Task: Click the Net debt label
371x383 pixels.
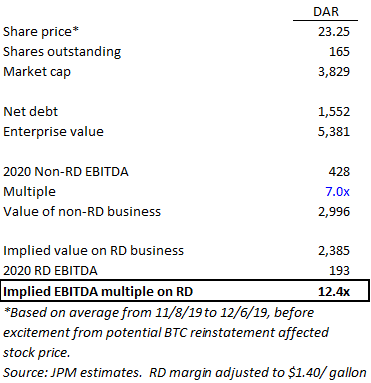Action: tap(30, 111)
